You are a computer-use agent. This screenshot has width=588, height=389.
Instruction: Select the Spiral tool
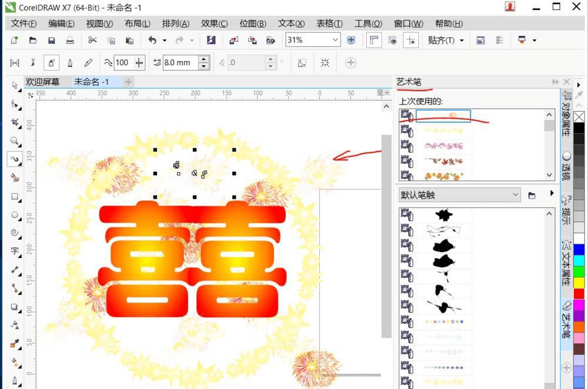coord(15,233)
